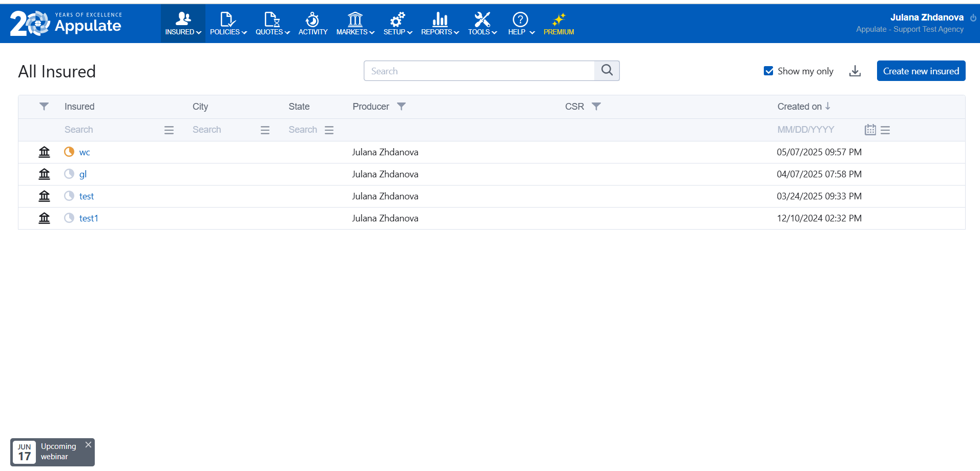Click date 05/07/2025 09:57 PM
Screen dimensions: 980x471
click(819, 152)
